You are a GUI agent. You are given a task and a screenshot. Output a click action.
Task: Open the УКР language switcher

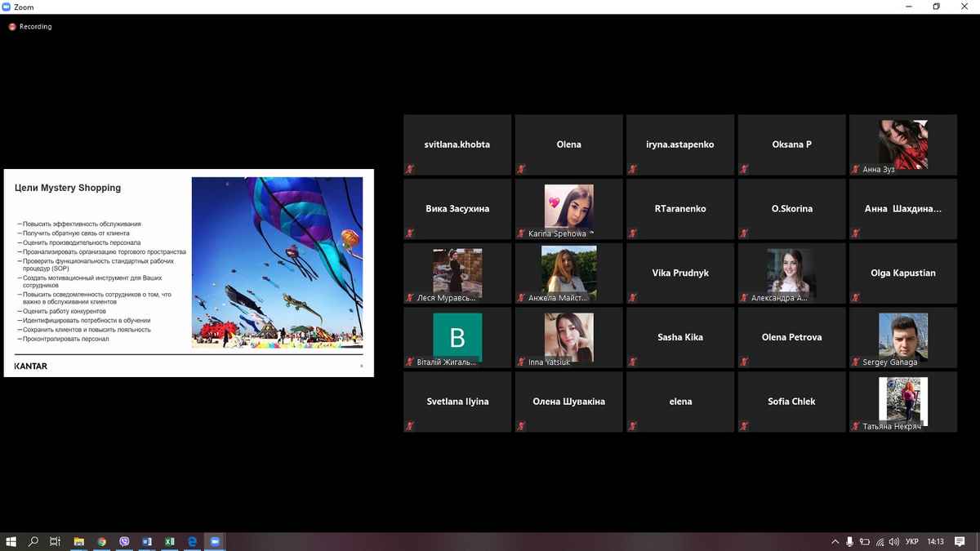pyautogui.click(x=912, y=542)
